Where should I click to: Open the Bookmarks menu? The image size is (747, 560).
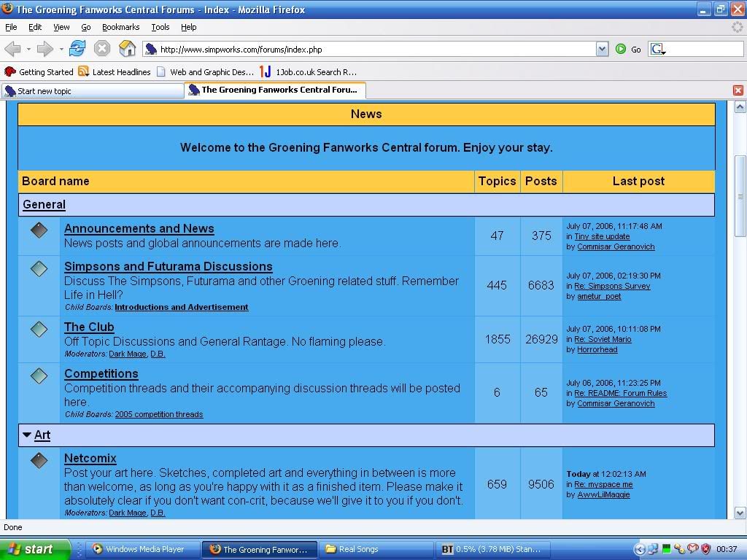coord(120,27)
